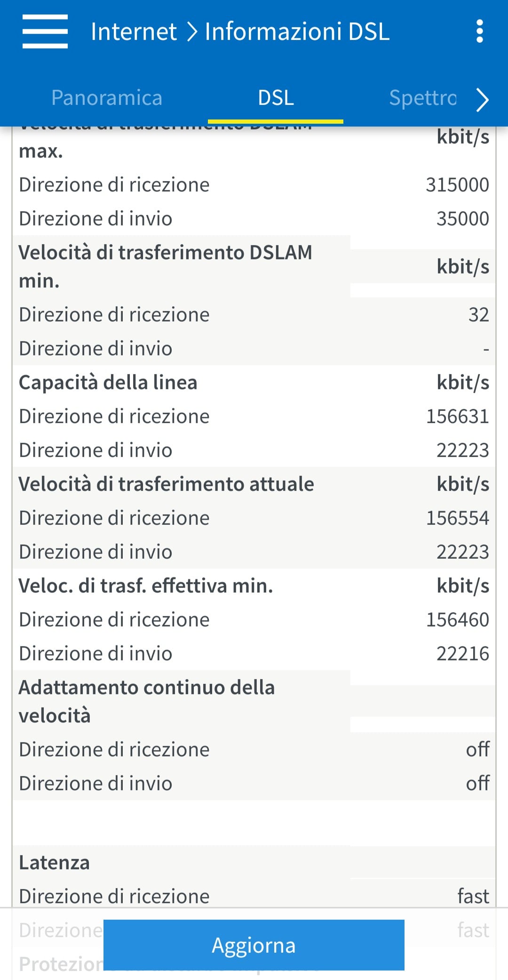Select the DSL tab
Image resolution: width=508 pixels, height=980 pixels.
click(276, 98)
